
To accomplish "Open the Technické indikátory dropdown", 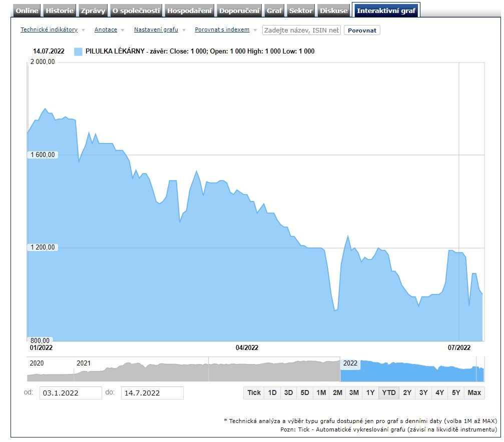I will click(x=49, y=30).
